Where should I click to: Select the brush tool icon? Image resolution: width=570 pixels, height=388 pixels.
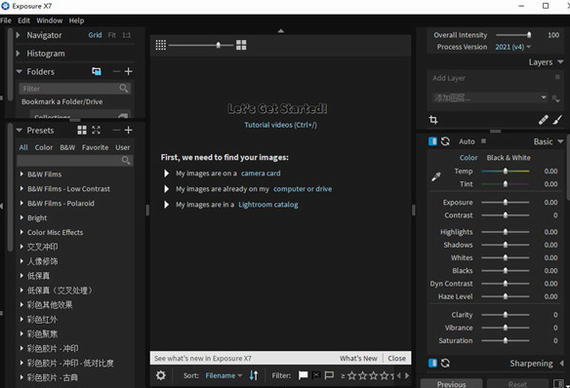pos(558,120)
